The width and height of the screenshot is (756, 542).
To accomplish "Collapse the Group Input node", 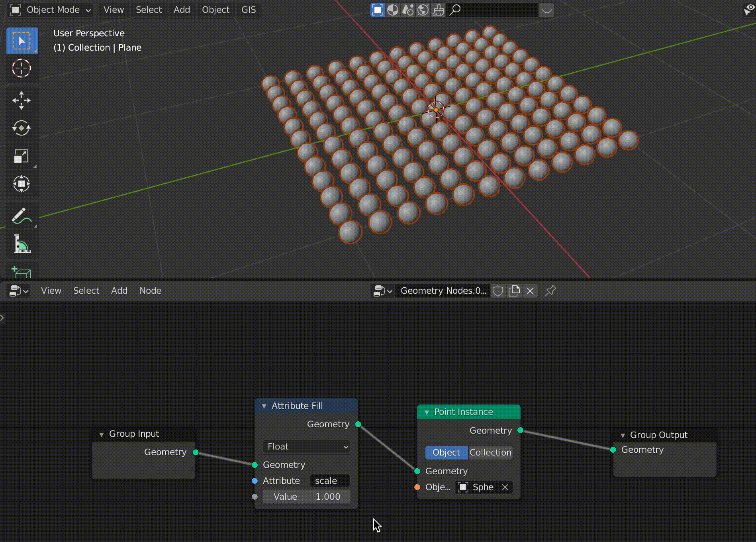I will (x=101, y=434).
